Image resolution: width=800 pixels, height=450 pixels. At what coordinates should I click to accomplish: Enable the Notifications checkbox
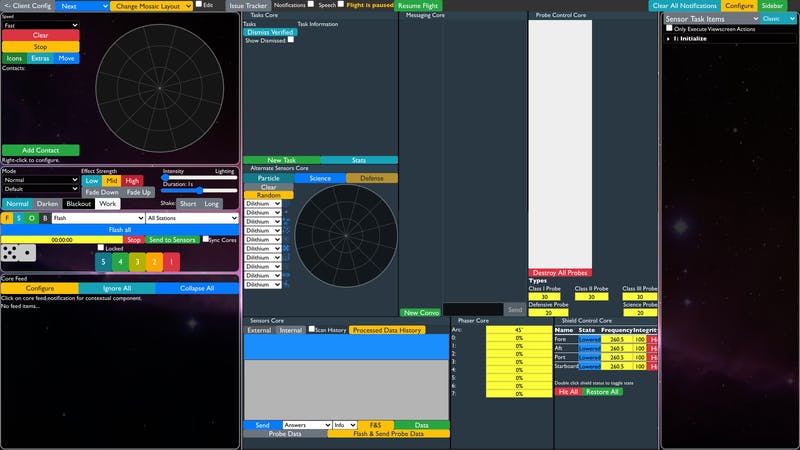311,4
